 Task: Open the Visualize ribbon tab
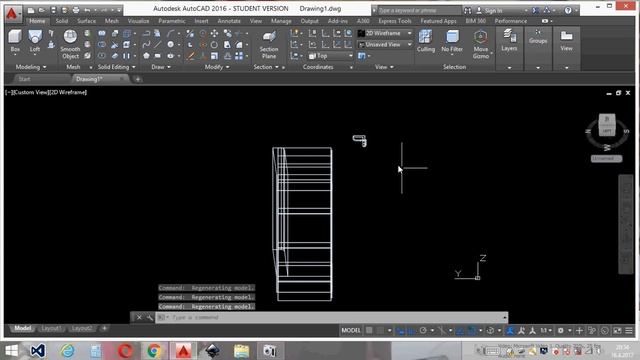tap(138, 21)
